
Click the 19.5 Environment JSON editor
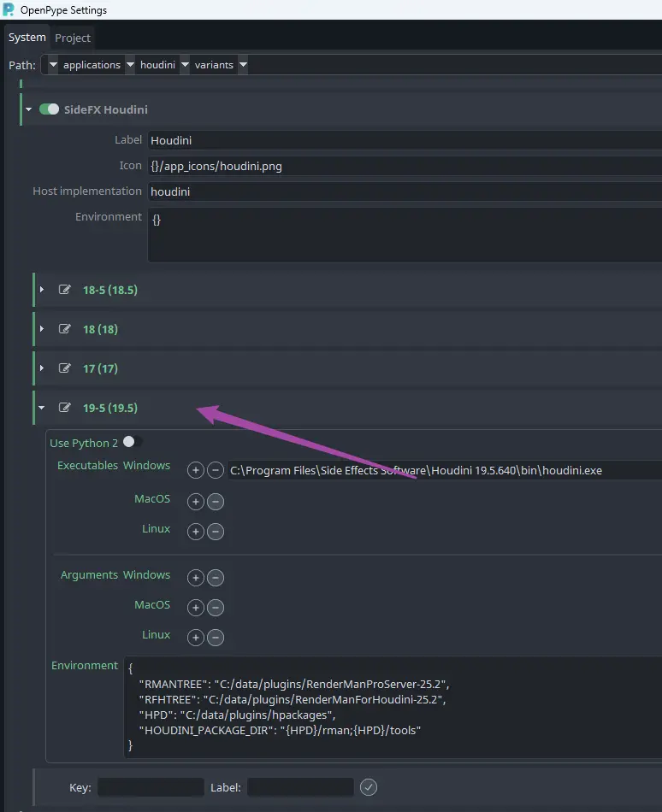[x=393, y=708]
